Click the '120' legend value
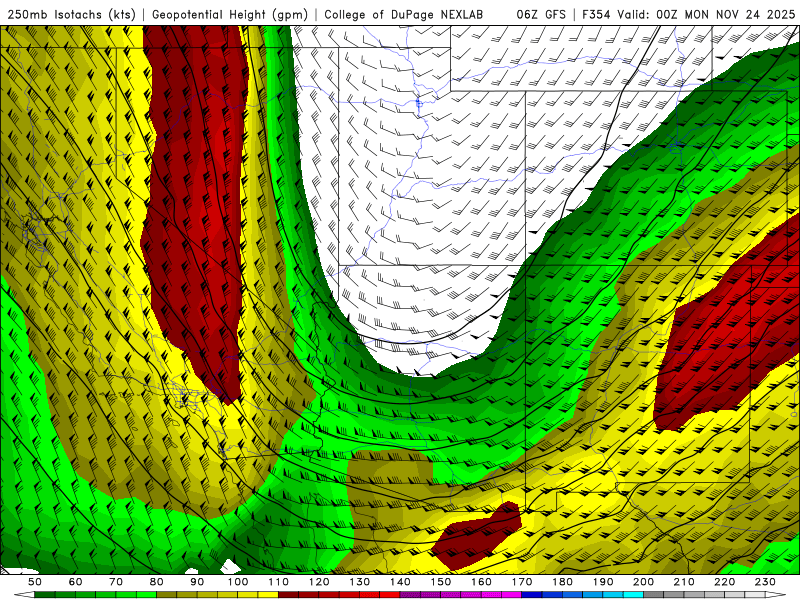 [319, 582]
